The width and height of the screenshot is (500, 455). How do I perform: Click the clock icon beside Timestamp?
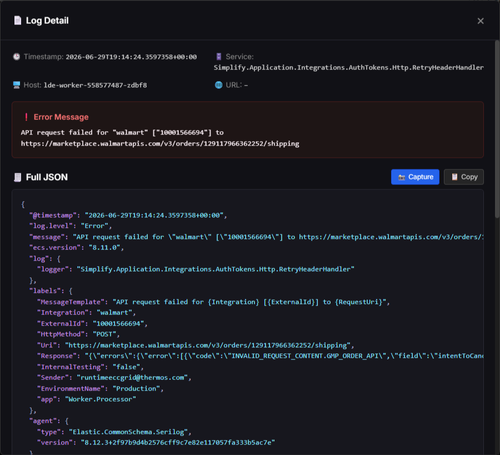[x=16, y=57]
